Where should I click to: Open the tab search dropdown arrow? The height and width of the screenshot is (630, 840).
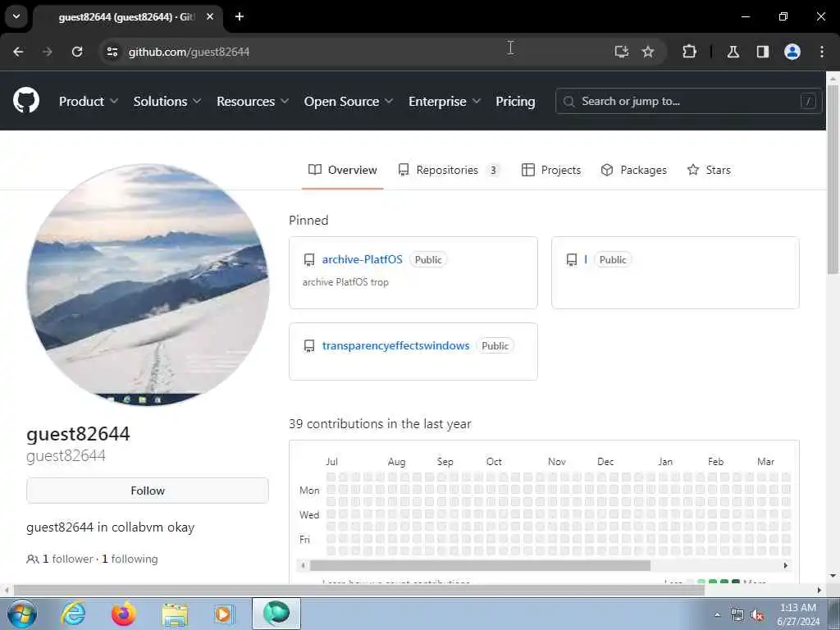(16, 16)
